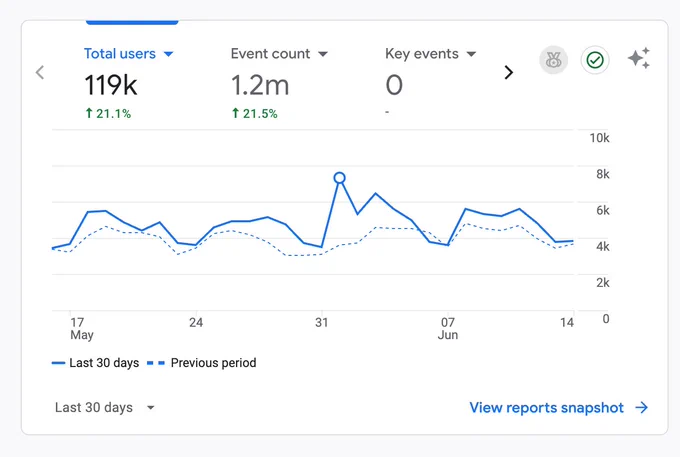Click the 4k y-axis label
Image resolution: width=680 pixels, height=457 pixels.
pyautogui.click(x=603, y=247)
